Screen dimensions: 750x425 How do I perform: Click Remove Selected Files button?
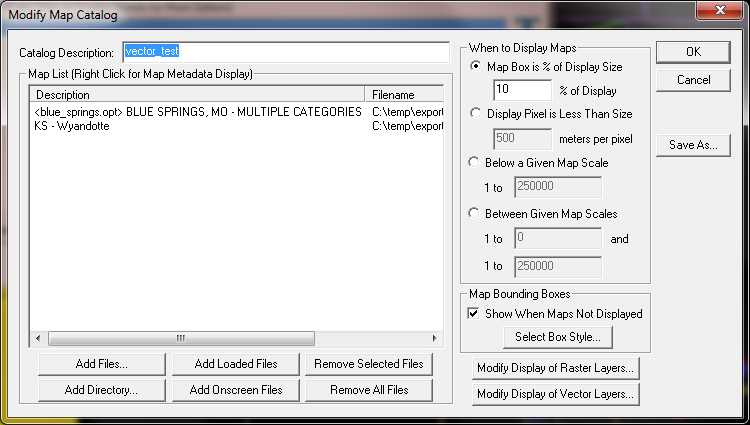(x=368, y=364)
